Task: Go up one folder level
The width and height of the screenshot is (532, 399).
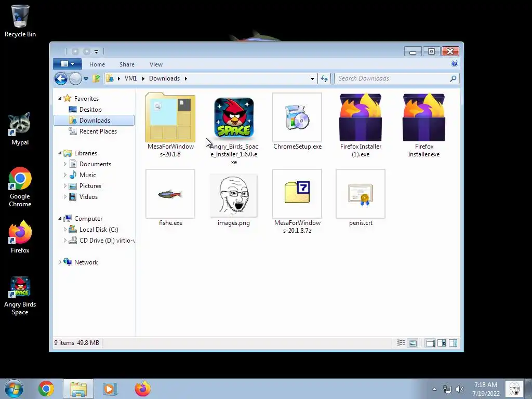Action: 96,78
